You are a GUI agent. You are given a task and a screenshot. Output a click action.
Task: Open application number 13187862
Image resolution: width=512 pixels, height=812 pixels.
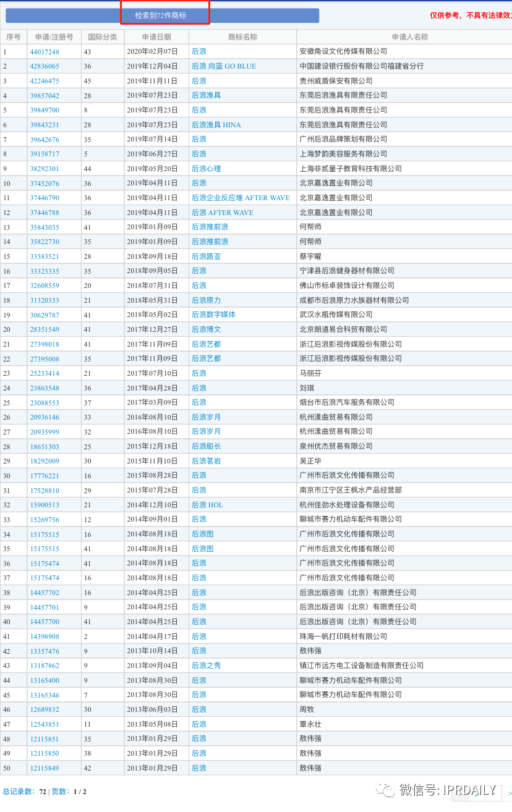coord(45,666)
